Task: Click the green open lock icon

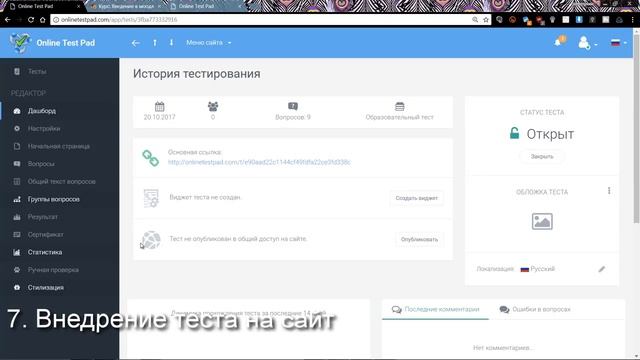Action: (x=515, y=133)
